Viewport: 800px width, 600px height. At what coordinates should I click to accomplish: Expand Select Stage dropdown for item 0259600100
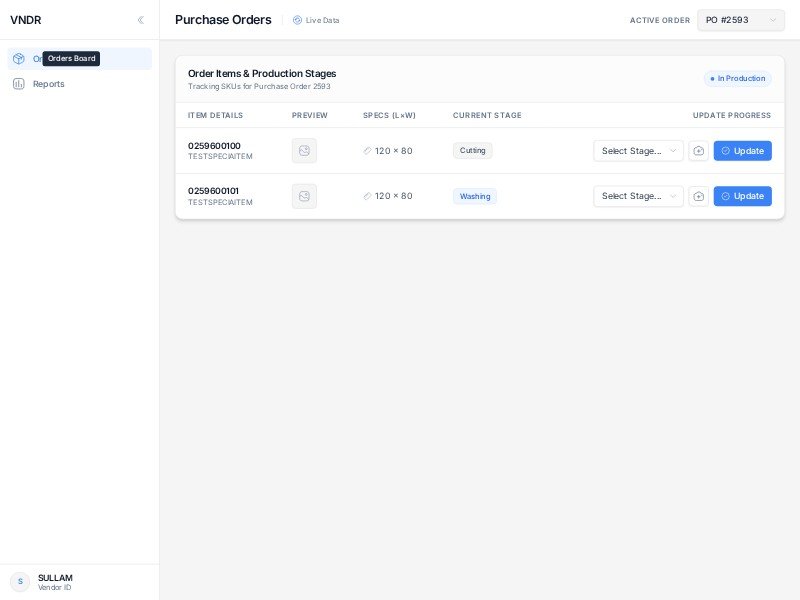638,151
